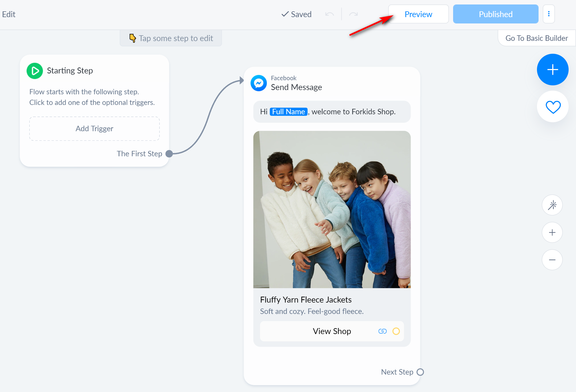
Task: Click Add Trigger box
Action: point(94,129)
